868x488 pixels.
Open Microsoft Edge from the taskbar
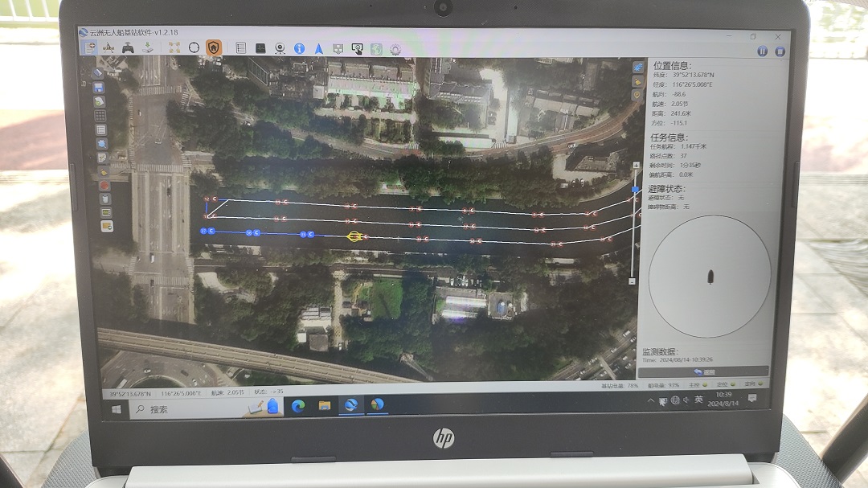pyautogui.click(x=297, y=405)
